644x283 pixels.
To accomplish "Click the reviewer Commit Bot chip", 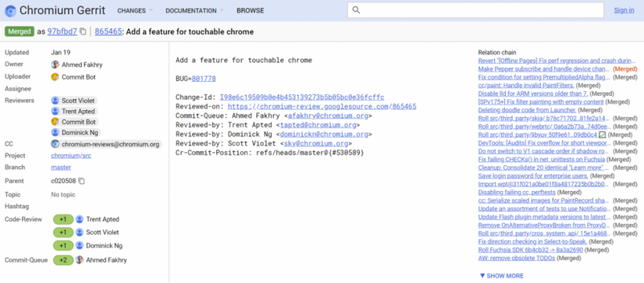I will (x=74, y=122).
